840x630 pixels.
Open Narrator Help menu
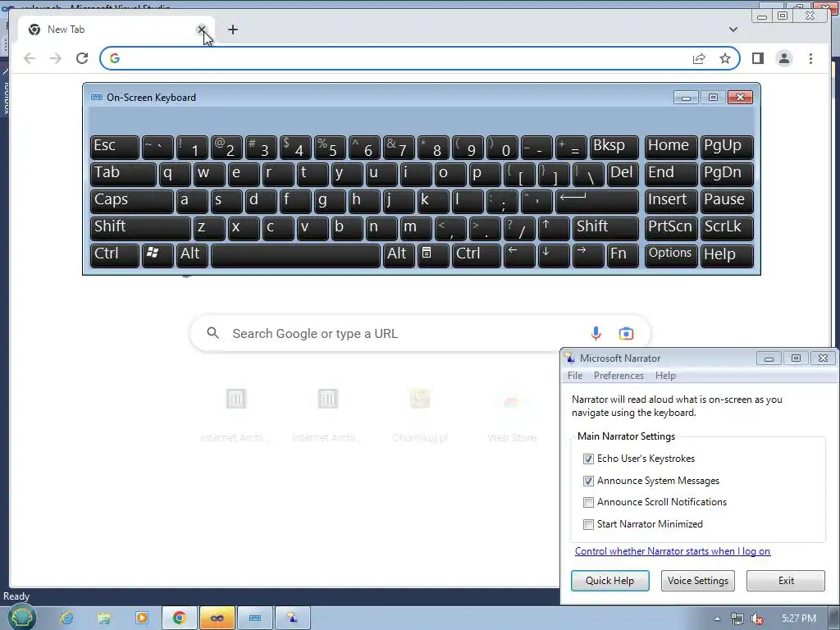pos(665,376)
